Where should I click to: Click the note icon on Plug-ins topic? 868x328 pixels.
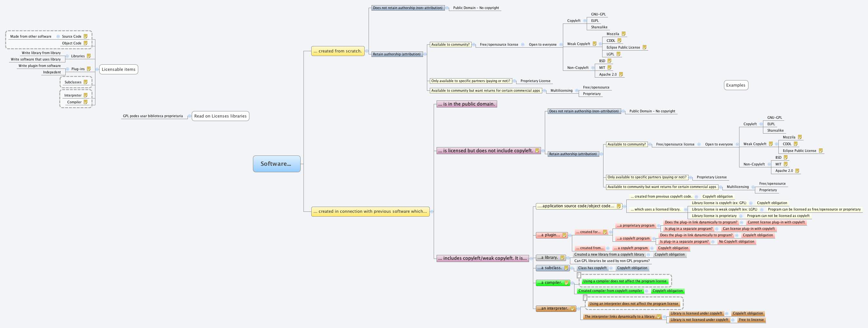coord(89,69)
